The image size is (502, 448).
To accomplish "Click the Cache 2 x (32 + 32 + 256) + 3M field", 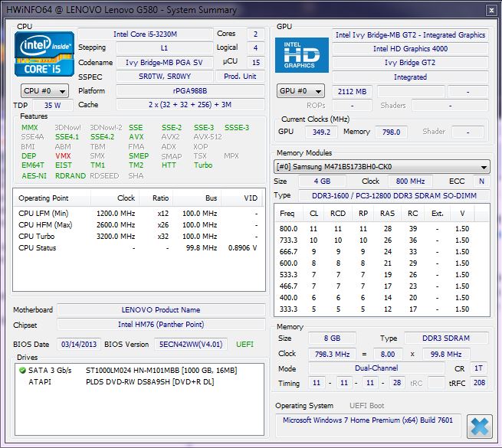I will (190, 105).
